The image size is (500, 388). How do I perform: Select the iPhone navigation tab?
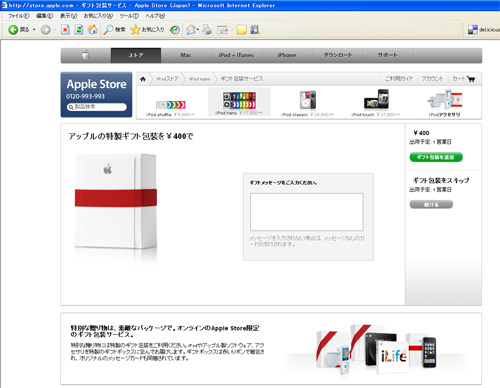(287, 55)
